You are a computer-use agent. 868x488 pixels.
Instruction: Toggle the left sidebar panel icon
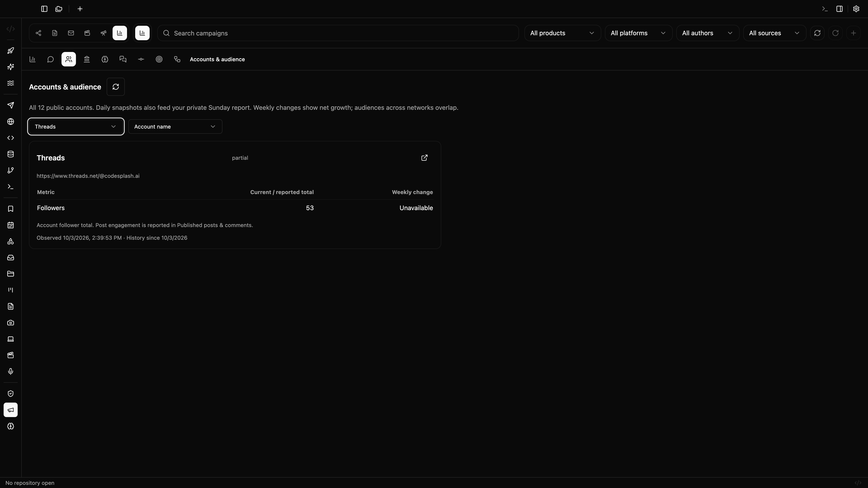[x=44, y=9]
